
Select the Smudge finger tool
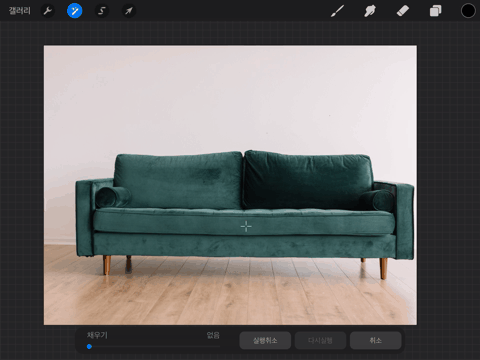[370, 11]
